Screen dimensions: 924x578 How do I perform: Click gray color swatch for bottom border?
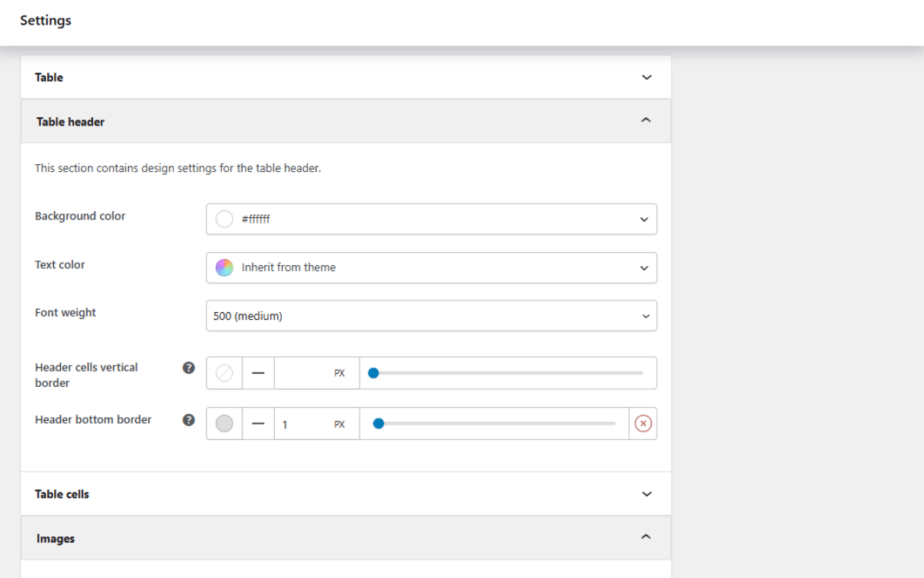click(224, 424)
